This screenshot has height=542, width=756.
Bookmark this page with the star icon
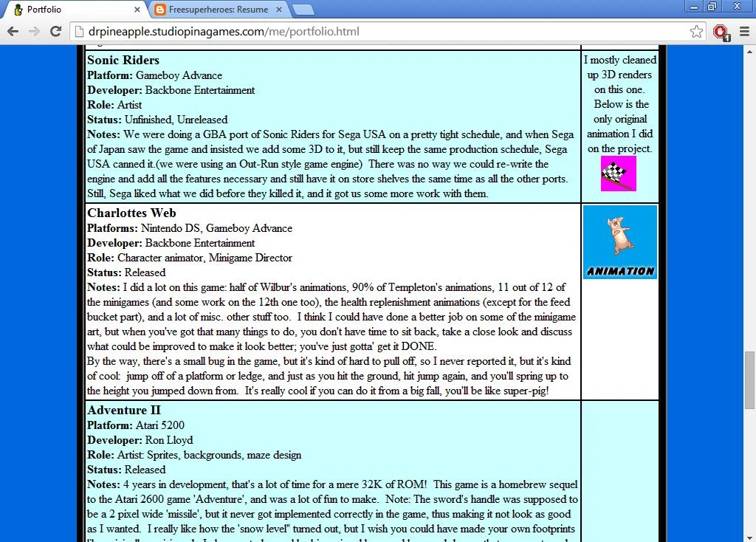point(696,31)
